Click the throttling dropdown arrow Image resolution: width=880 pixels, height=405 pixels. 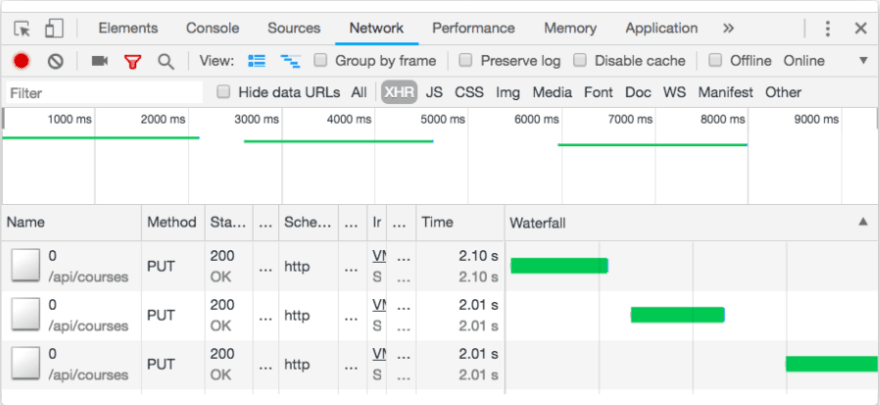(x=864, y=61)
